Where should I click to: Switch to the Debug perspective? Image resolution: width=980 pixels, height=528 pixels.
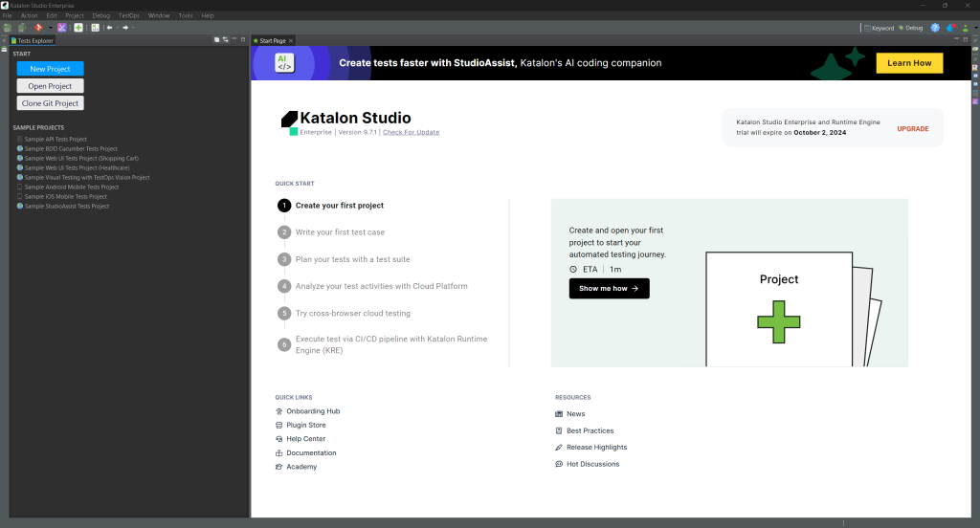[911, 28]
